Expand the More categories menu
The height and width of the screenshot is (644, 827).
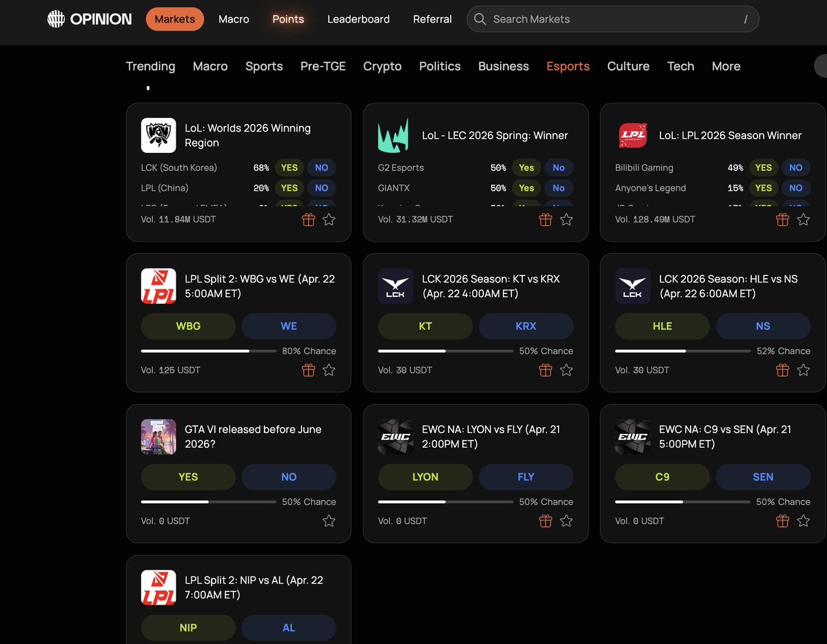tap(726, 66)
